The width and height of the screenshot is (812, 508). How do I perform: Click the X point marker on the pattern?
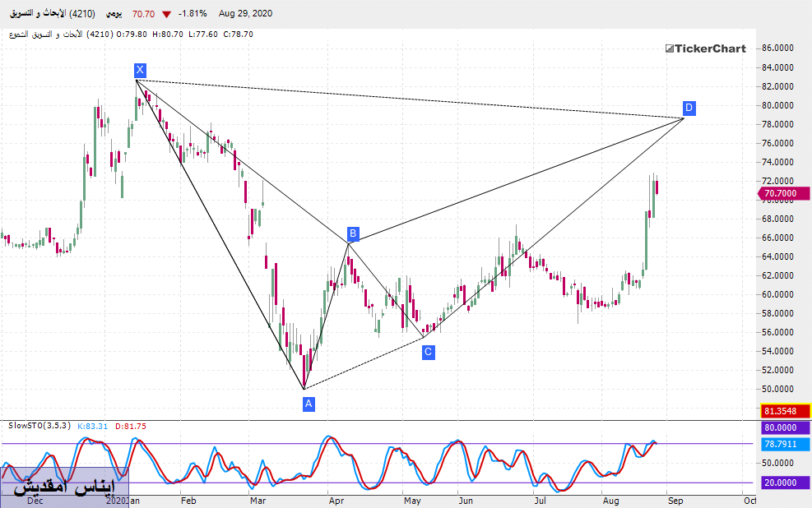point(140,70)
